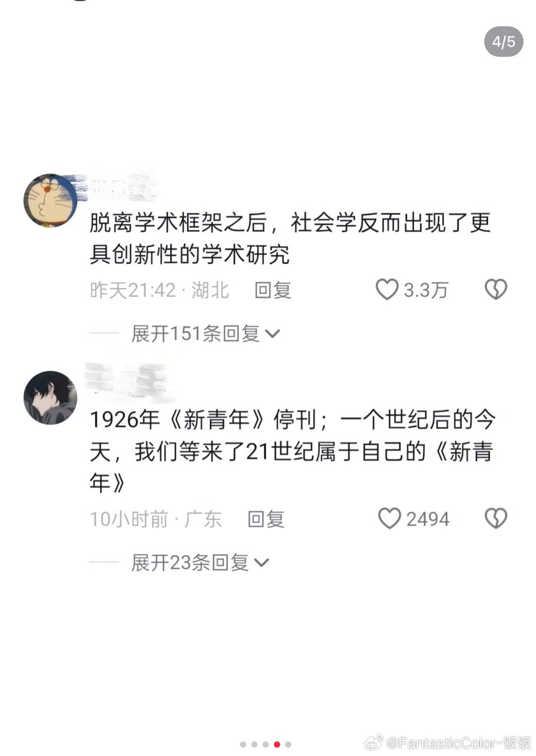Reply to the 广东 comment
The width and height of the screenshot is (536, 756).
click(x=266, y=519)
